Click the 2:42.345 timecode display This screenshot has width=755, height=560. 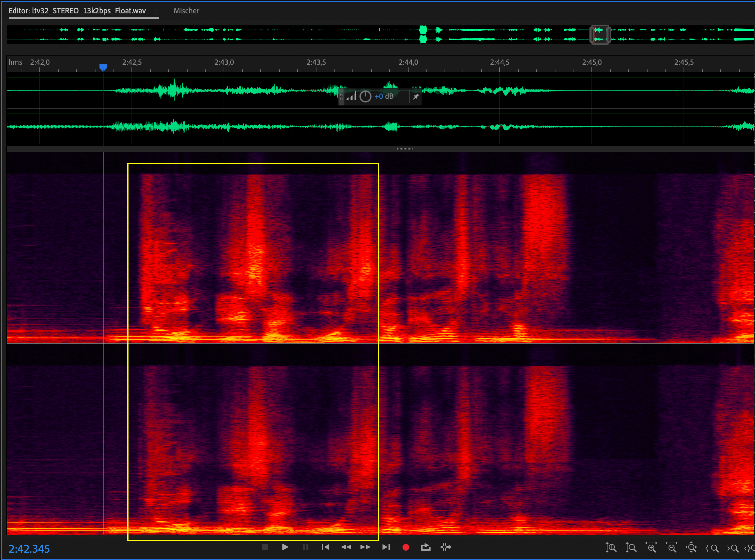pos(29,549)
